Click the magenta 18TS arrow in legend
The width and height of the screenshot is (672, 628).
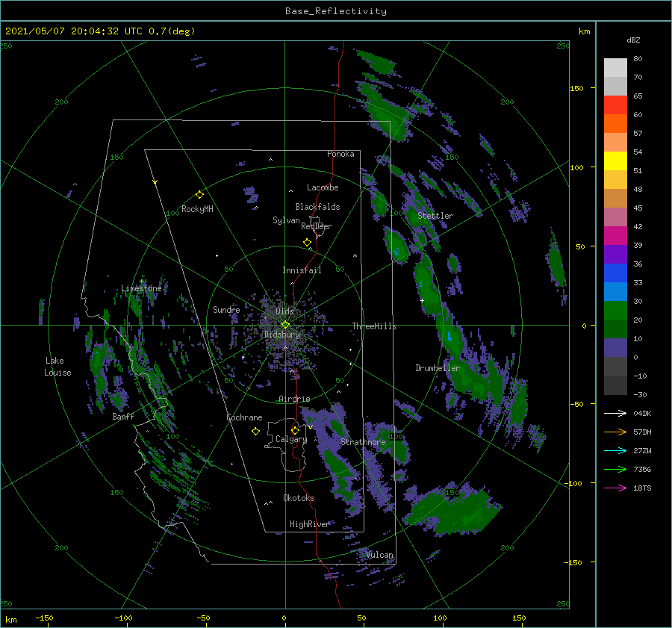tap(615, 488)
